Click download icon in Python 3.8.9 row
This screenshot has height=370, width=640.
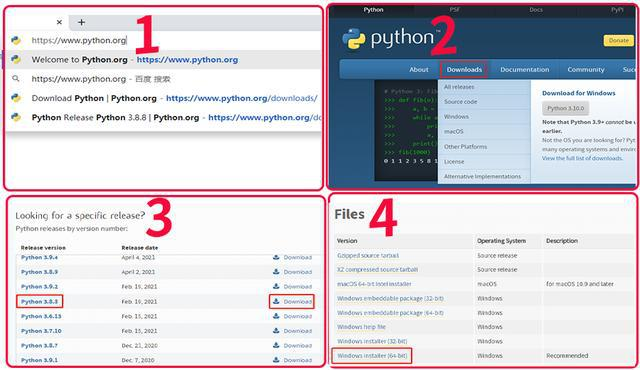pos(276,272)
